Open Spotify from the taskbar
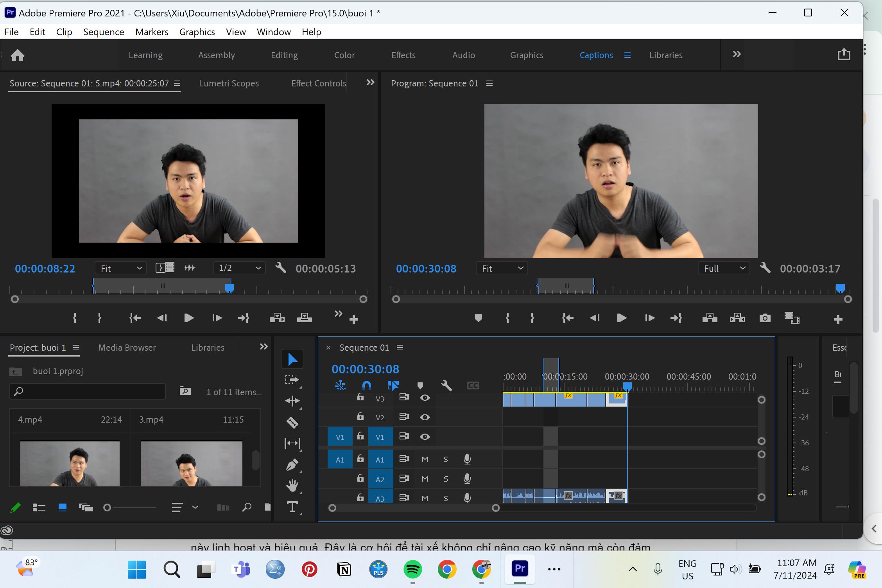Image resolution: width=882 pixels, height=588 pixels. [x=413, y=569]
